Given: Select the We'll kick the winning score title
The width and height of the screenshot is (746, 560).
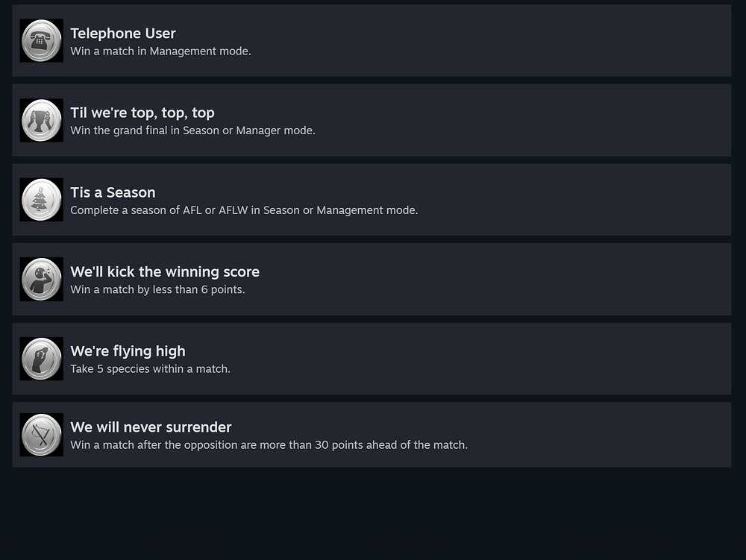Looking at the screenshot, I should (x=165, y=272).
